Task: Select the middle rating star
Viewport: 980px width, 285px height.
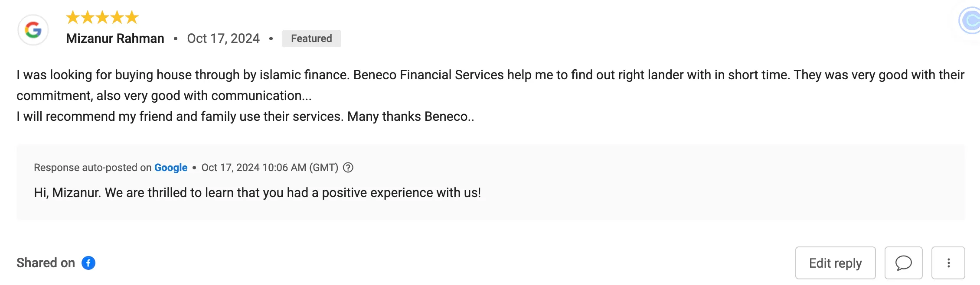Action: point(102,17)
